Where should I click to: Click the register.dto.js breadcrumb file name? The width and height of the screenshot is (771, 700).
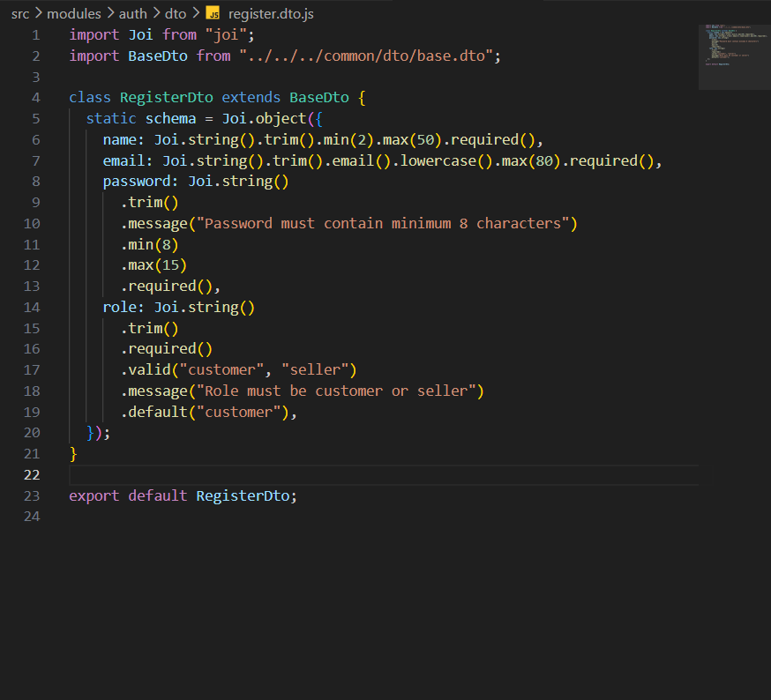pyautogui.click(x=271, y=14)
